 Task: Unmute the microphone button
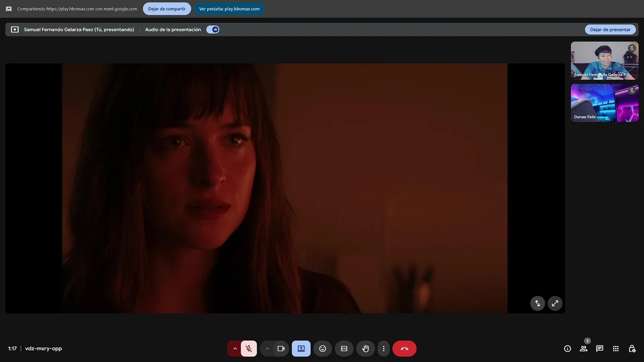249,348
